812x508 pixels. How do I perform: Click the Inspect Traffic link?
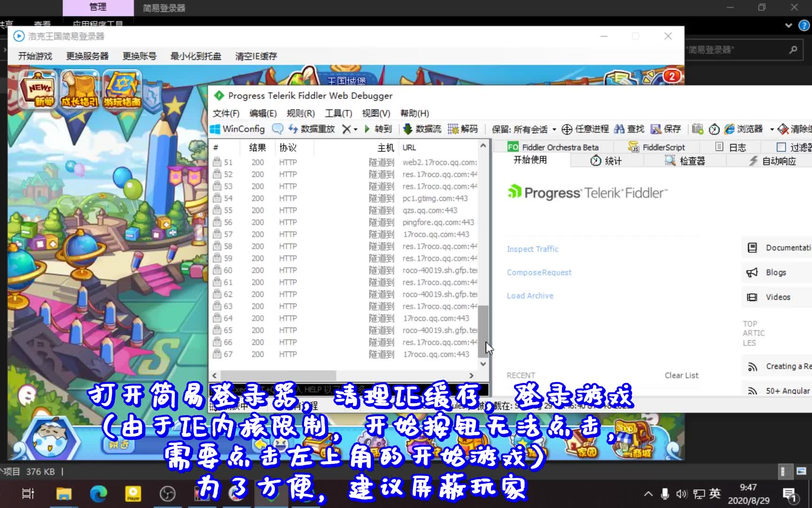(x=532, y=249)
